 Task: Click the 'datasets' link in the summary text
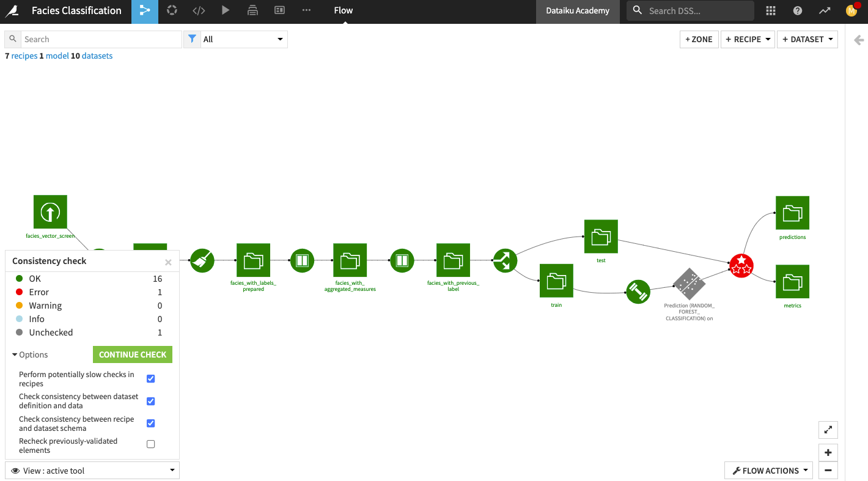tap(97, 56)
